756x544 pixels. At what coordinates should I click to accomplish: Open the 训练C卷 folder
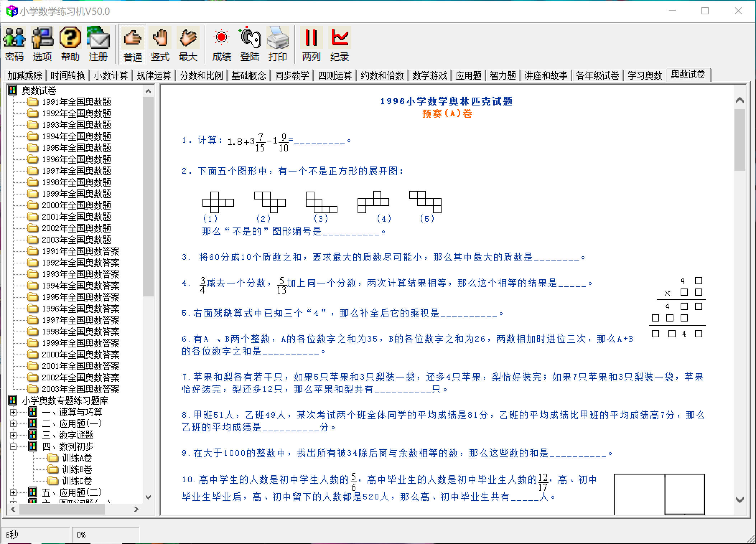click(x=70, y=480)
